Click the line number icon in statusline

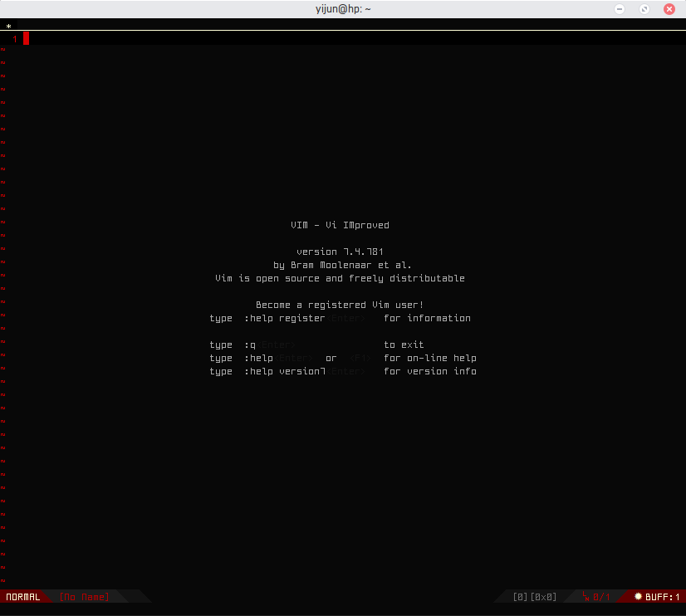tap(586, 596)
